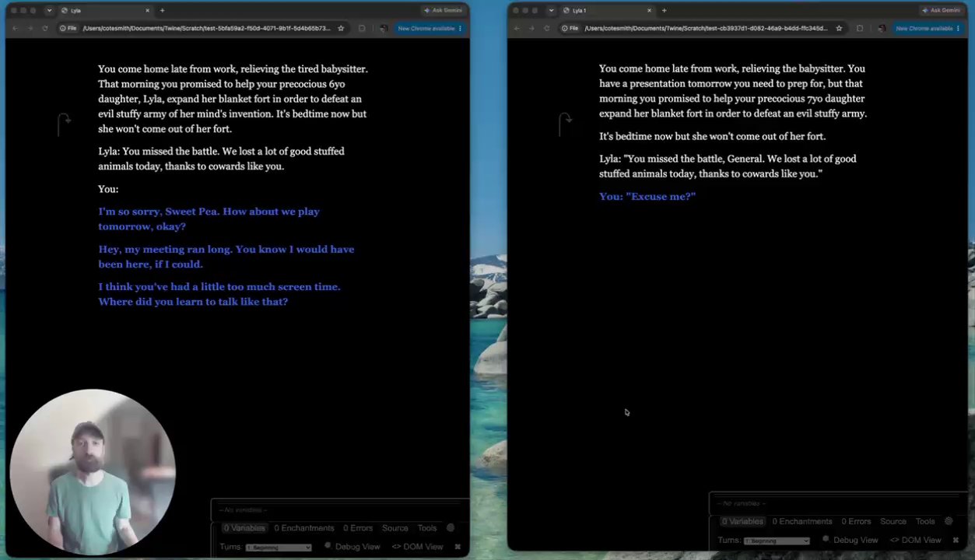Bookmark the page with star in left window
This screenshot has height=560, width=975.
click(341, 28)
